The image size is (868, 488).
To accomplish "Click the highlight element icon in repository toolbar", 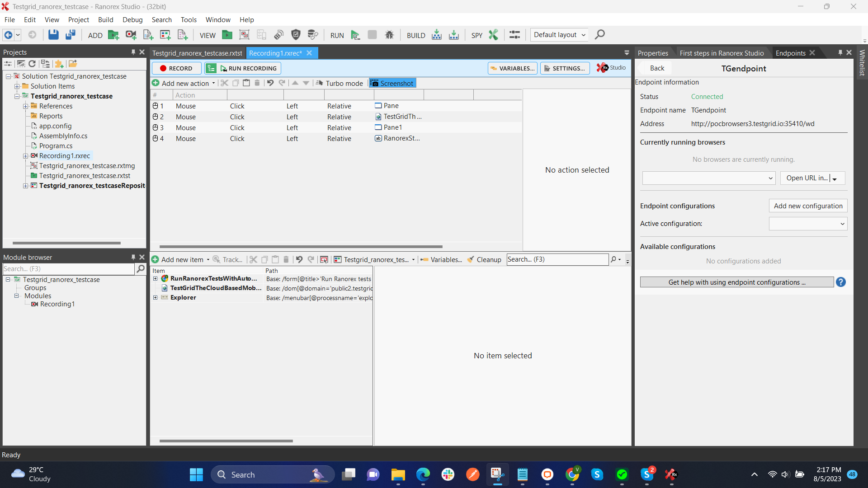I will (324, 259).
